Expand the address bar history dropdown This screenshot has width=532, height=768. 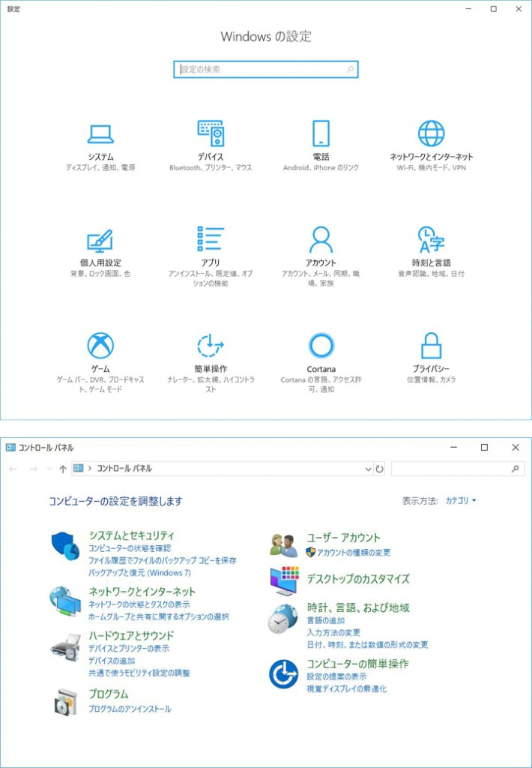[368, 469]
